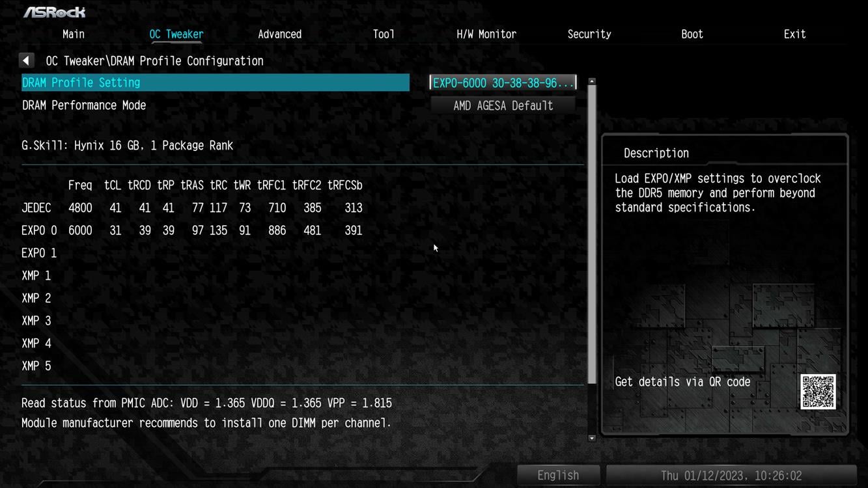The height and width of the screenshot is (488, 868).
Task: Select the DRAM Profile Setting row
Action: point(216,83)
